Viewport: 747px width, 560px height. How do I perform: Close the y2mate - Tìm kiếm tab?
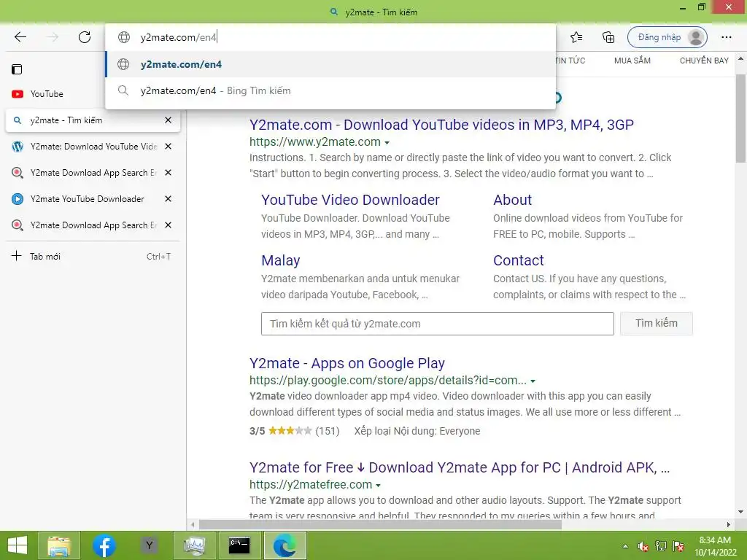point(168,120)
